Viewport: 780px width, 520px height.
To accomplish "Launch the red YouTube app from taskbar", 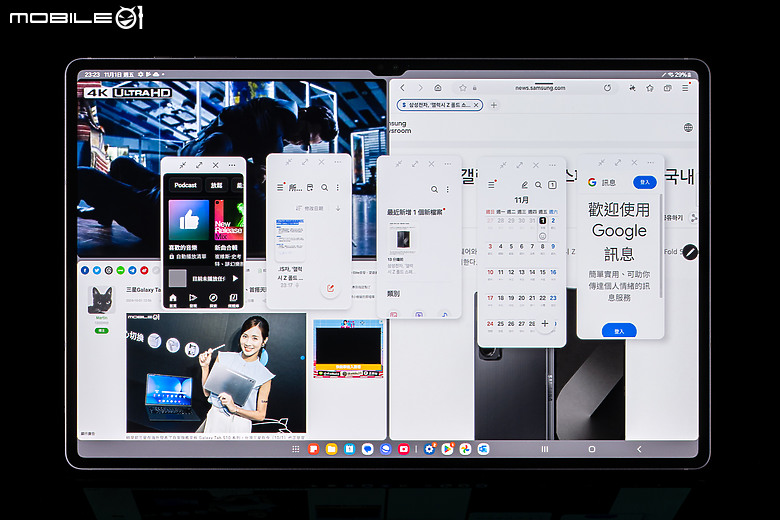I will click(403, 449).
